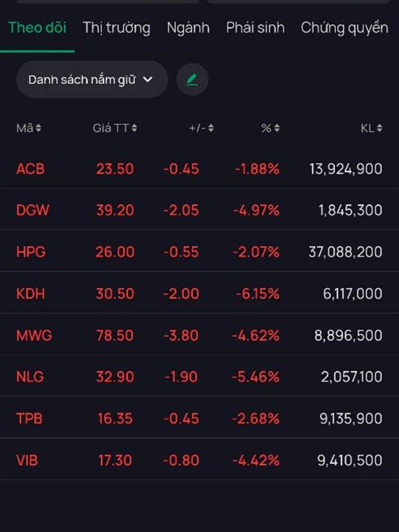Sort by Mã column arrows
The image size is (399, 532).
click(38, 128)
